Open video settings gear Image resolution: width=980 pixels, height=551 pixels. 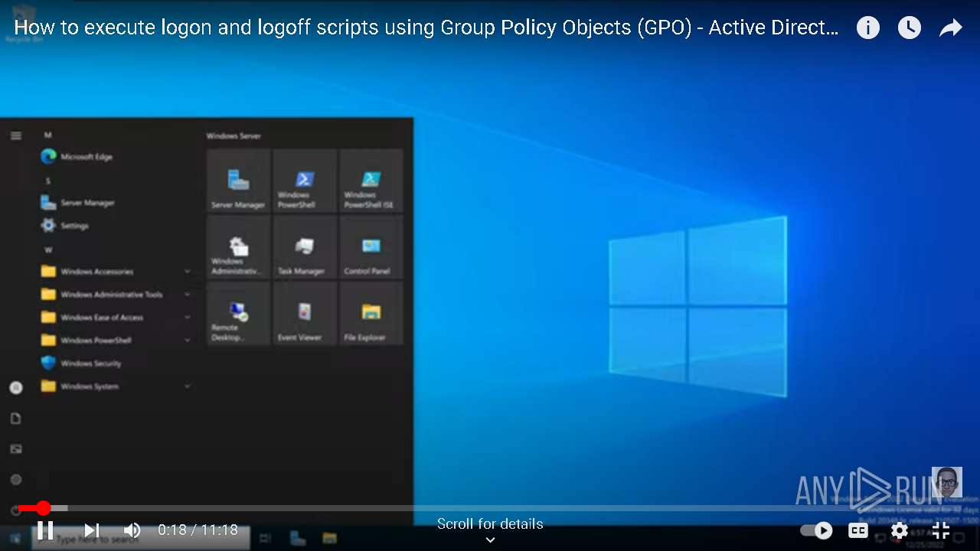click(x=900, y=530)
